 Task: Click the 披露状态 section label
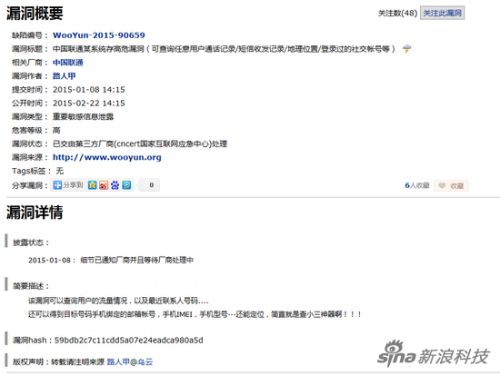tap(31, 243)
